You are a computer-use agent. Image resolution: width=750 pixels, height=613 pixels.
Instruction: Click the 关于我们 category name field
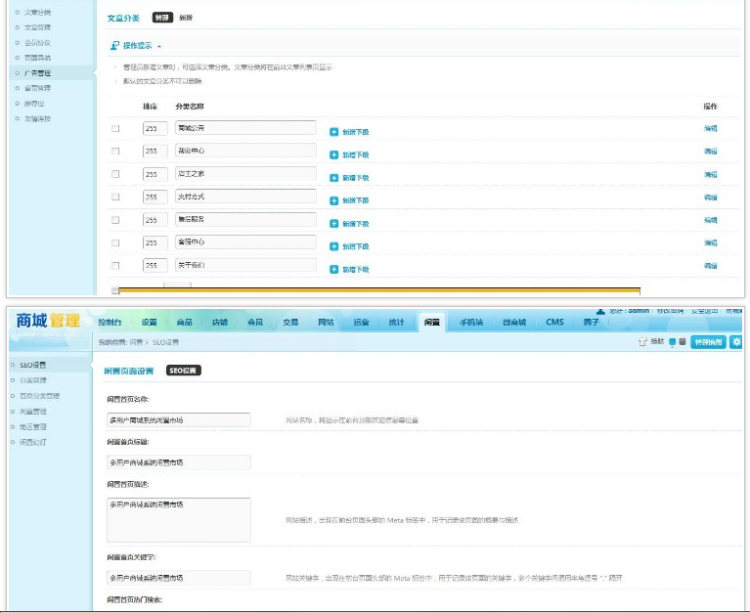pyautogui.click(x=246, y=265)
